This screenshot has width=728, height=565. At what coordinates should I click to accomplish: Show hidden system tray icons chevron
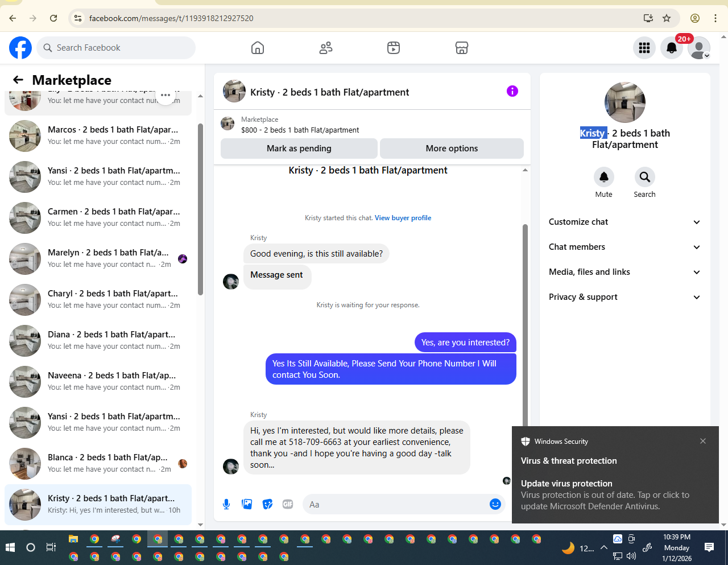[604, 548]
